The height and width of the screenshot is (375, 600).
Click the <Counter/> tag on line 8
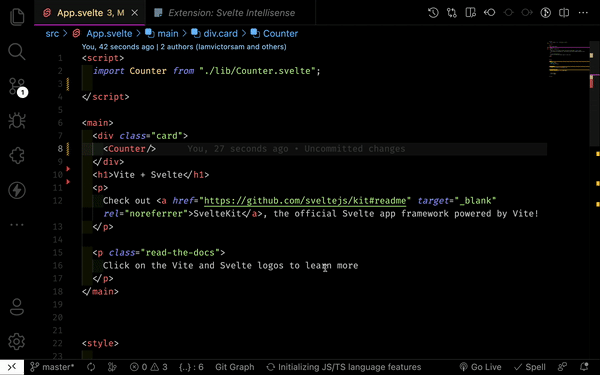coord(129,149)
